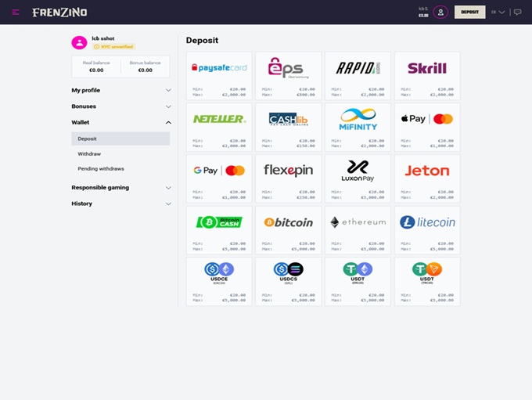Click the user account icon in header

tap(440, 12)
